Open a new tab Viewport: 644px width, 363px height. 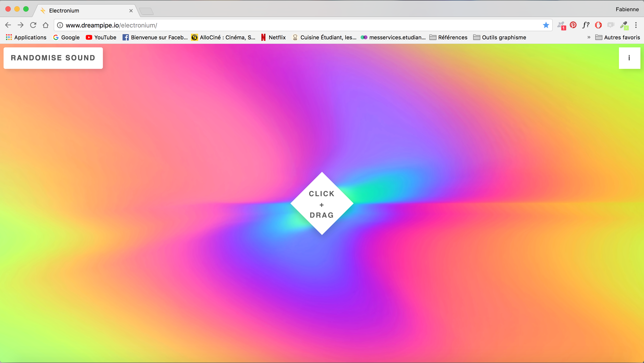[x=146, y=11]
